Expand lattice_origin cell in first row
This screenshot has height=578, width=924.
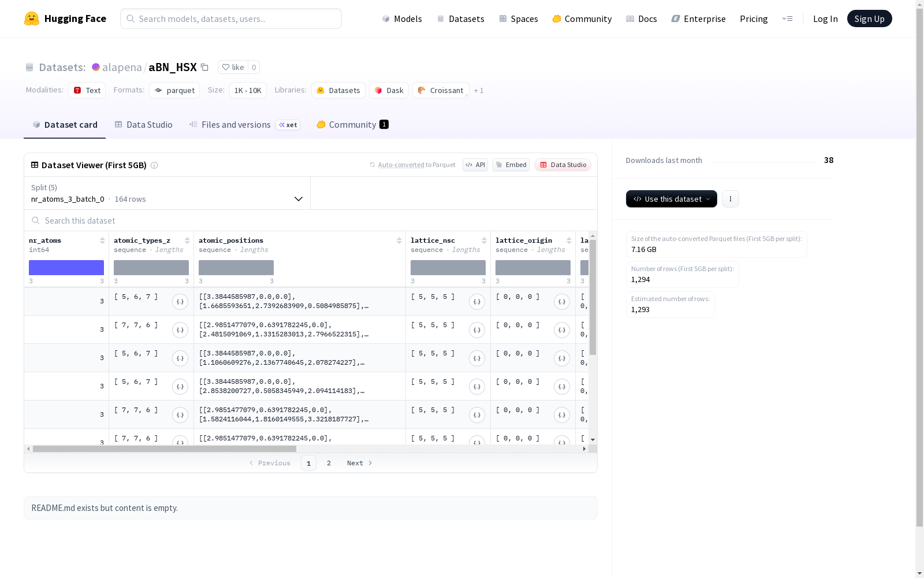pos(562,302)
